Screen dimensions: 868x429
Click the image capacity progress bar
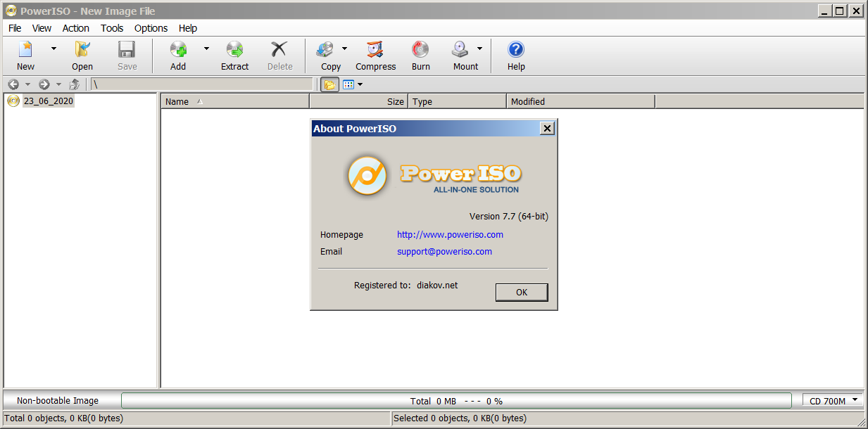[x=456, y=401]
